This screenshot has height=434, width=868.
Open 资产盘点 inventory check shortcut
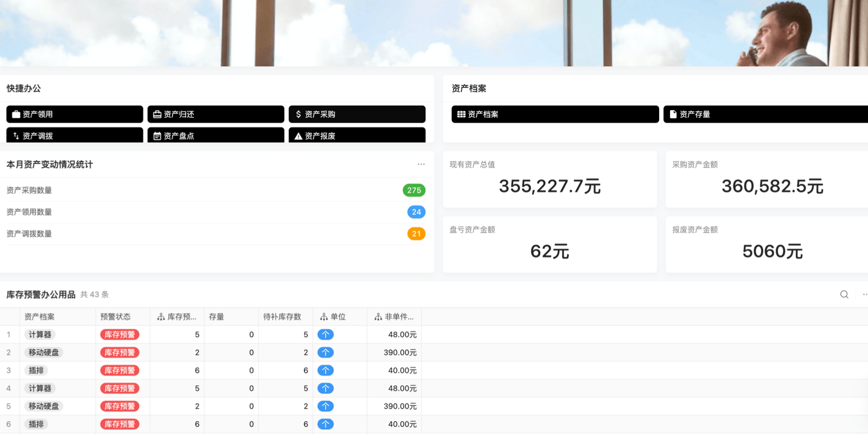[216, 136]
